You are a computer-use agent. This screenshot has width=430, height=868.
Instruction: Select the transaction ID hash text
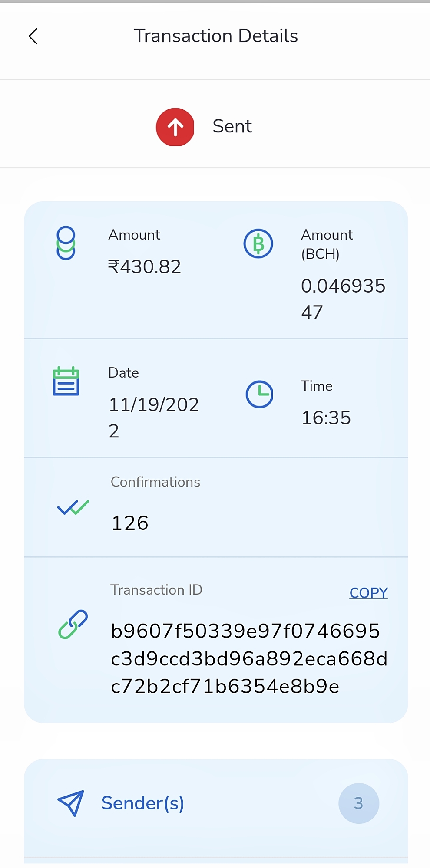(x=249, y=659)
